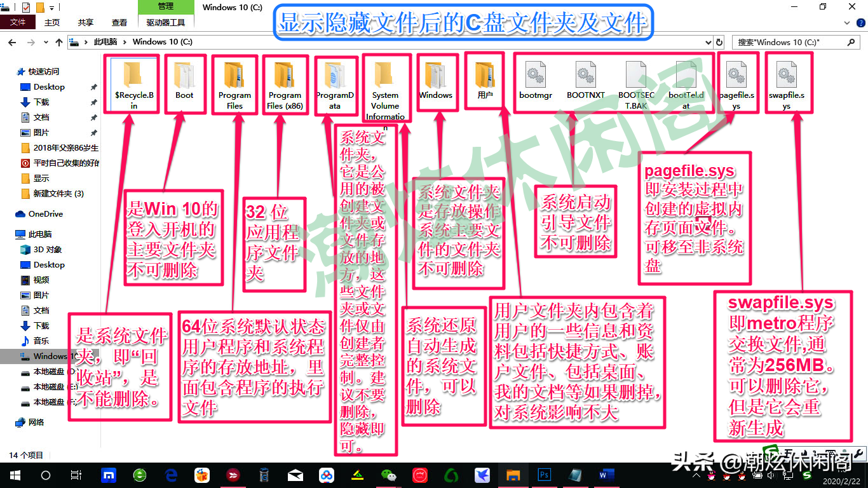Click Windows 10 (C:) breadcrumb segment
The height and width of the screenshot is (488, 868).
[x=163, y=43]
